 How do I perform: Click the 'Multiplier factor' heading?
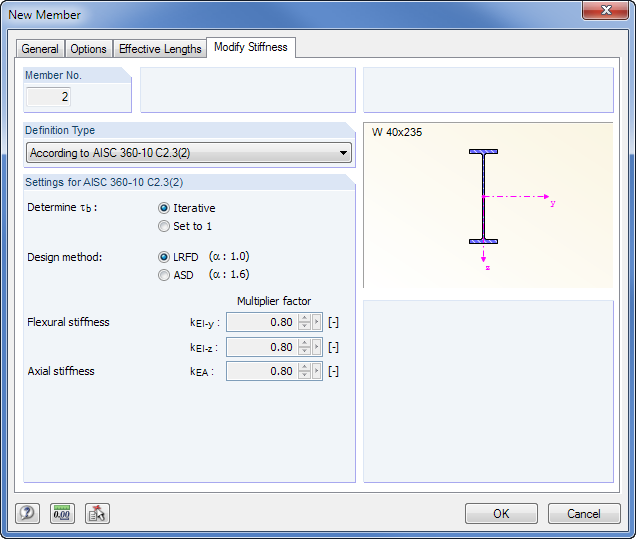pyautogui.click(x=274, y=301)
